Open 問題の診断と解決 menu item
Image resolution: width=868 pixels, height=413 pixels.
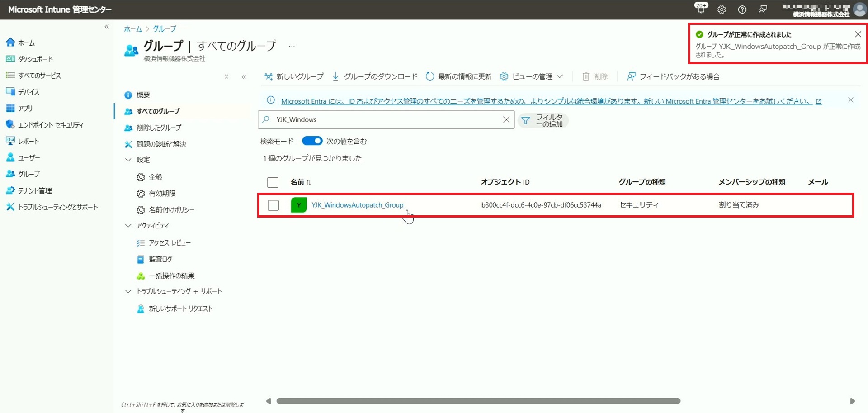(155, 144)
